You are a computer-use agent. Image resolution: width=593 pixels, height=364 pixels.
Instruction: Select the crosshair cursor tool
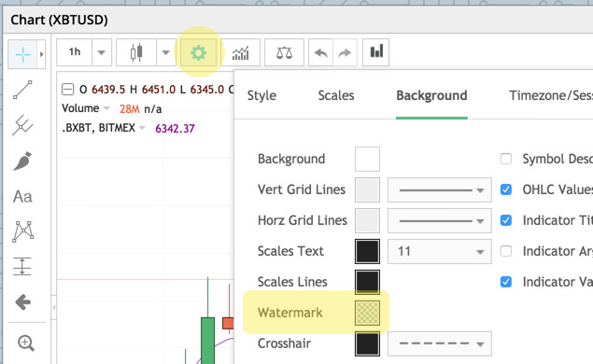22,54
